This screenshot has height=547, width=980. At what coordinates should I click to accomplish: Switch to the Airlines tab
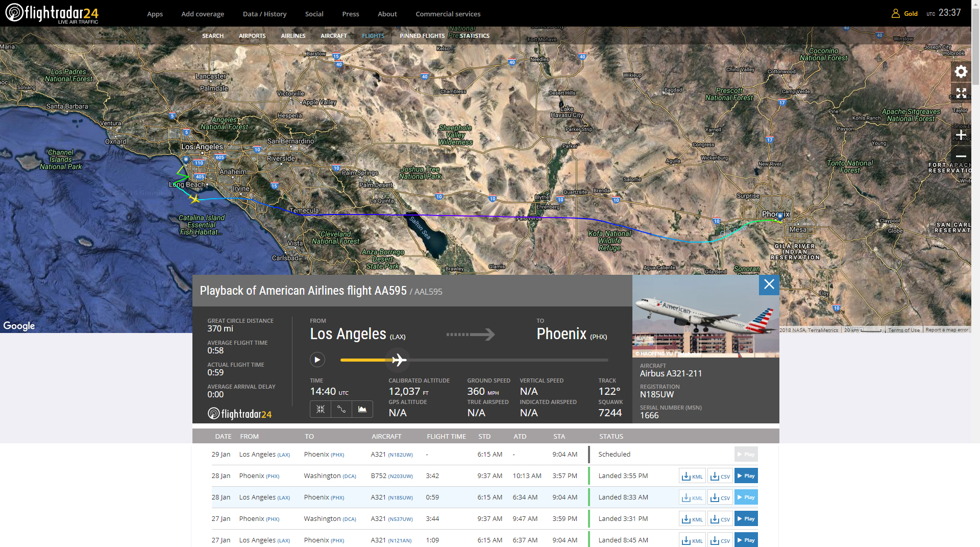tap(293, 36)
